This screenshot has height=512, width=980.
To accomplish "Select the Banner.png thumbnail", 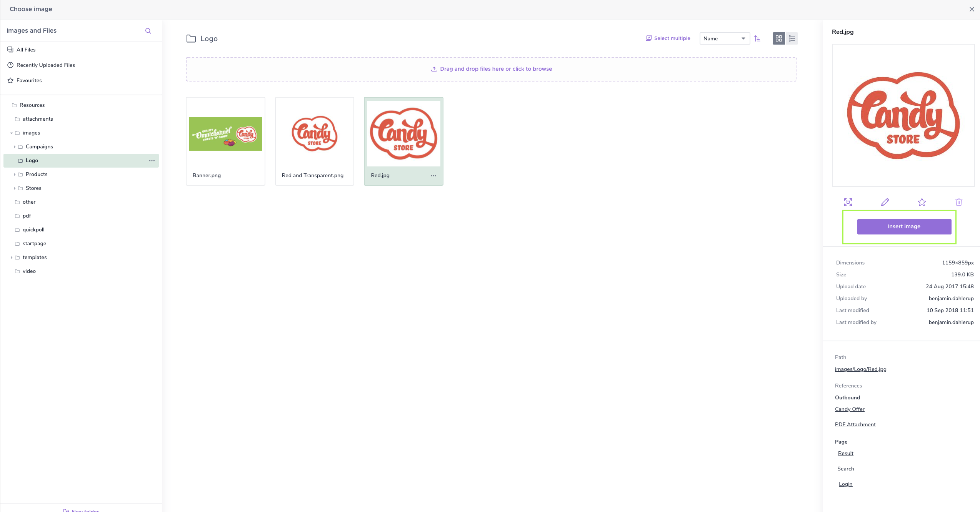I will tap(225, 133).
